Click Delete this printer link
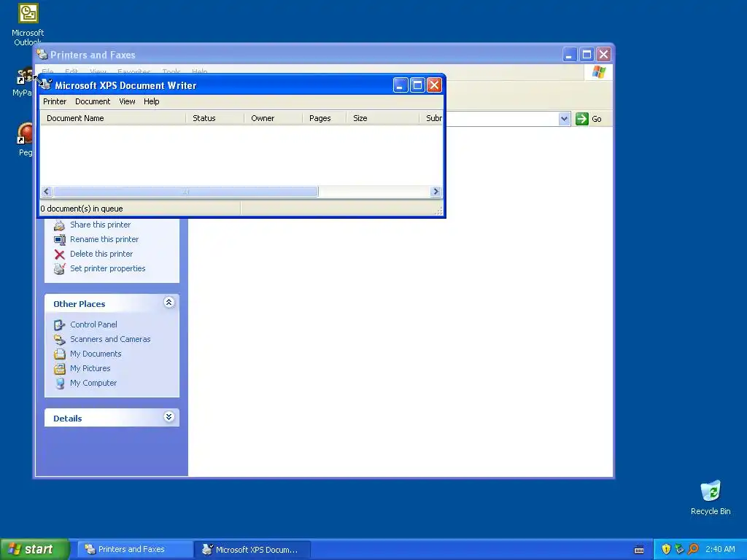The width and height of the screenshot is (747, 560). (101, 254)
